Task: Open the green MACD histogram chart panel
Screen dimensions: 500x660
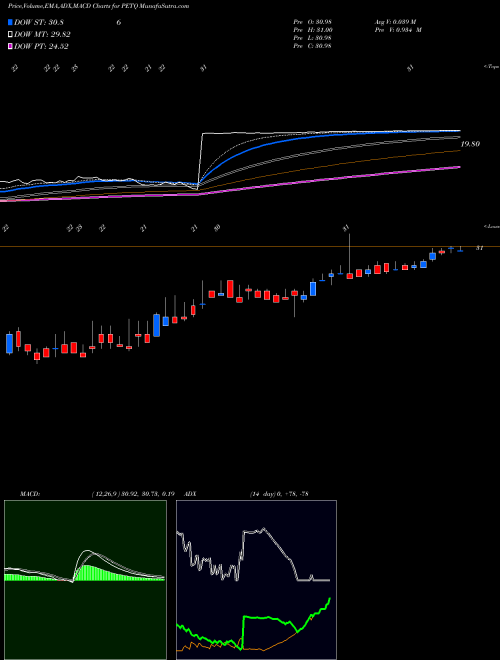Action: point(85,580)
